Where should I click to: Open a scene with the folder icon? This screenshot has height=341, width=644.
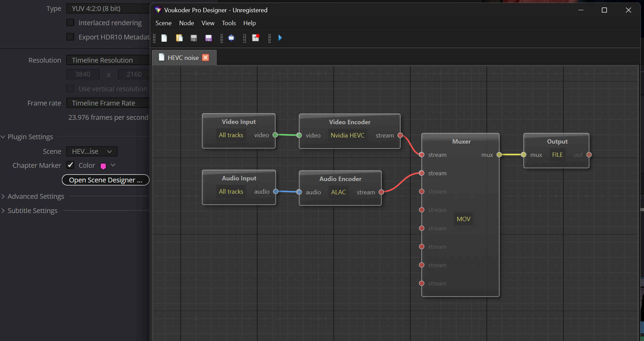(x=179, y=38)
